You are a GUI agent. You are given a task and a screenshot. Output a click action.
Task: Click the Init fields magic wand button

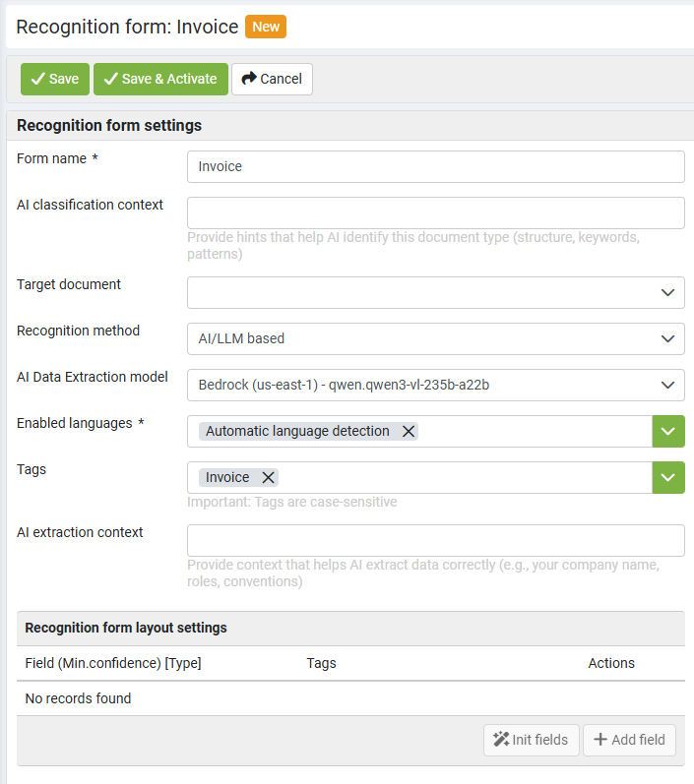[x=531, y=740]
